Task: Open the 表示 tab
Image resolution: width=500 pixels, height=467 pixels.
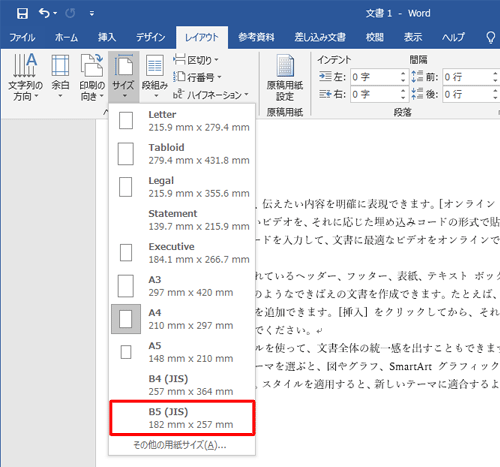Action: pyautogui.click(x=413, y=37)
